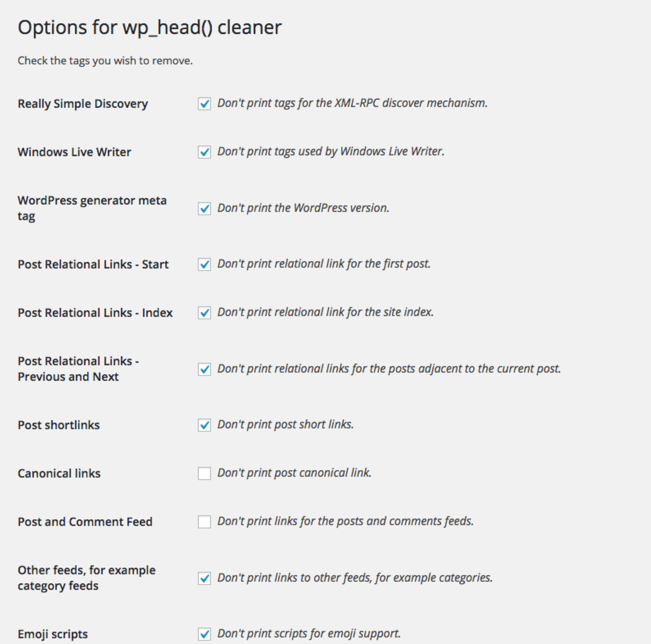Click "Don't print post canonical link" label text
Viewport: 651px width, 644px height.
point(294,473)
